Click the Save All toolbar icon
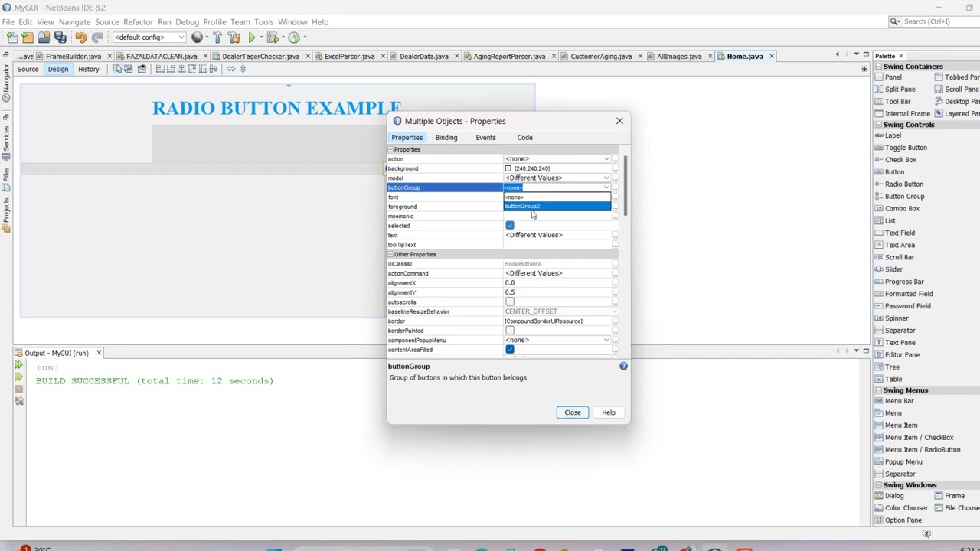Image resolution: width=980 pixels, height=551 pixels. (60, 37)
